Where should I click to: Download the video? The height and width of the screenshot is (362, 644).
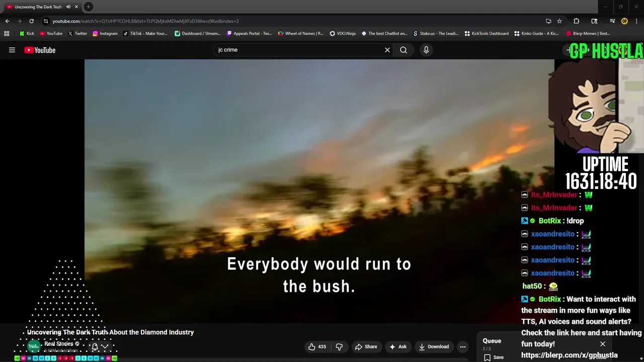(434, 346)
